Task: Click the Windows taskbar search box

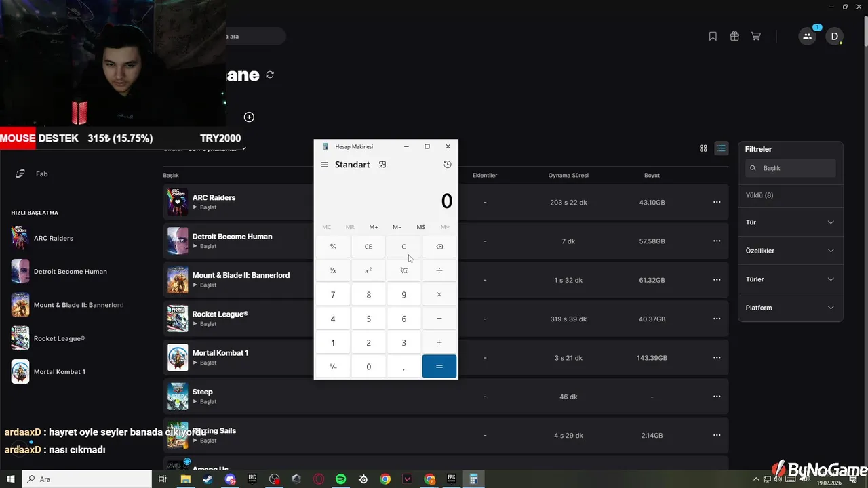Action: (x=87, y=479)
